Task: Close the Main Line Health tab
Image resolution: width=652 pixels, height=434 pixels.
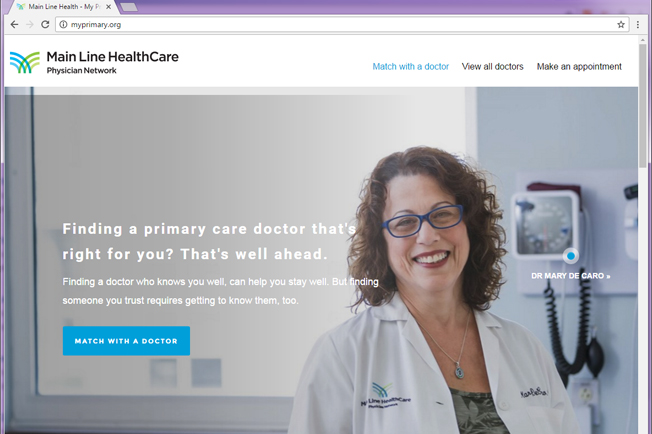Action: click(109, 7)
